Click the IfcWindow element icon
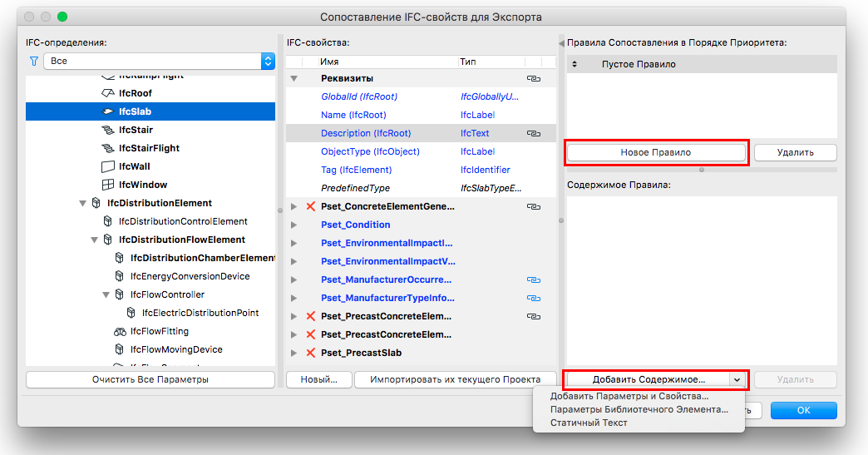 click(107, 185)
